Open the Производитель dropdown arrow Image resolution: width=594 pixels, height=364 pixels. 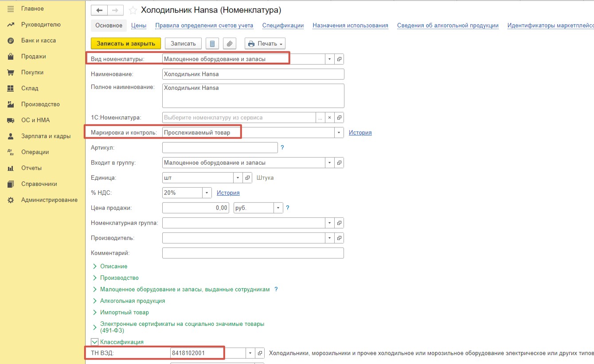[x=329, y=238]
